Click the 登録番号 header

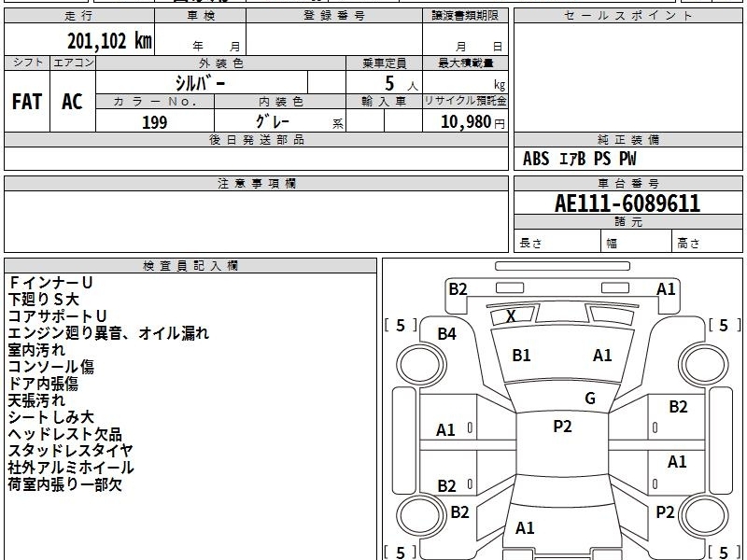(334, 16)
